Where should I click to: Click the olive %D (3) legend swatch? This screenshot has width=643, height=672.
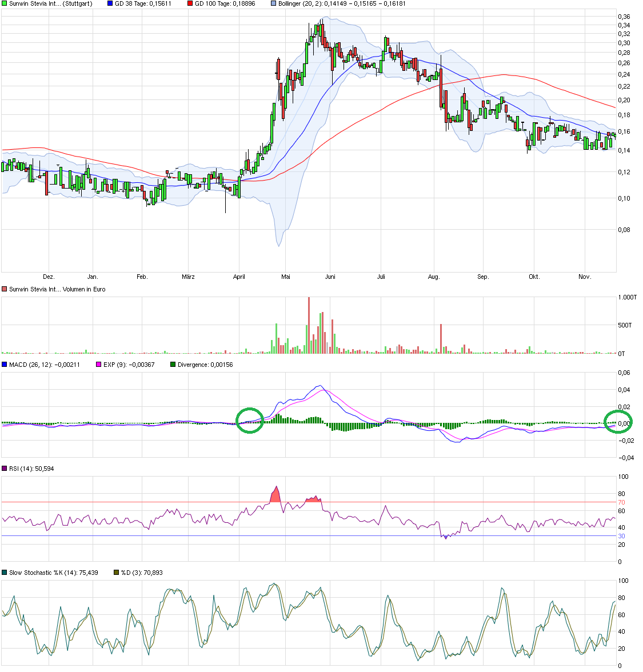click(x=116, y=573)
